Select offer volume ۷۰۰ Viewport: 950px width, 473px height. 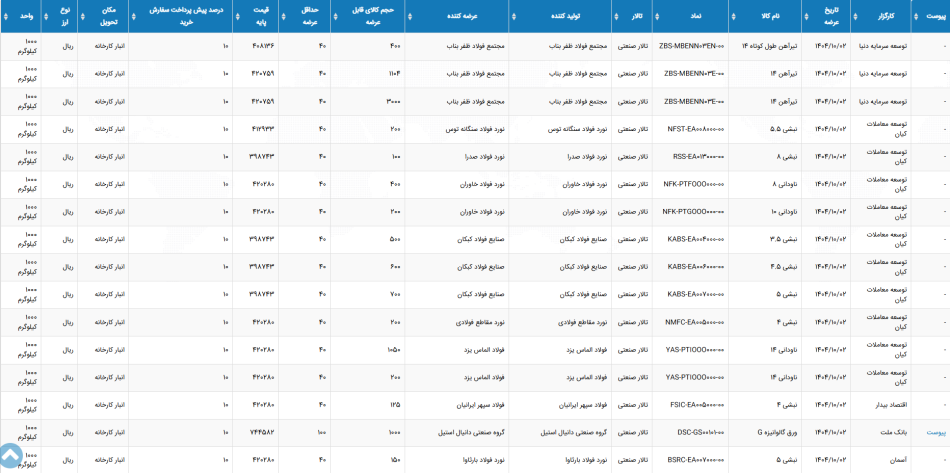point(396,294)
